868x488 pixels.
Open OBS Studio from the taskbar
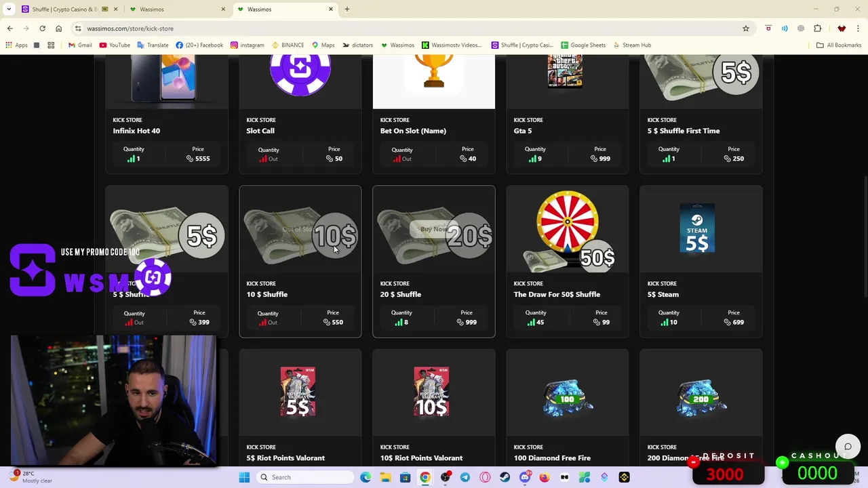pos(445,477)
